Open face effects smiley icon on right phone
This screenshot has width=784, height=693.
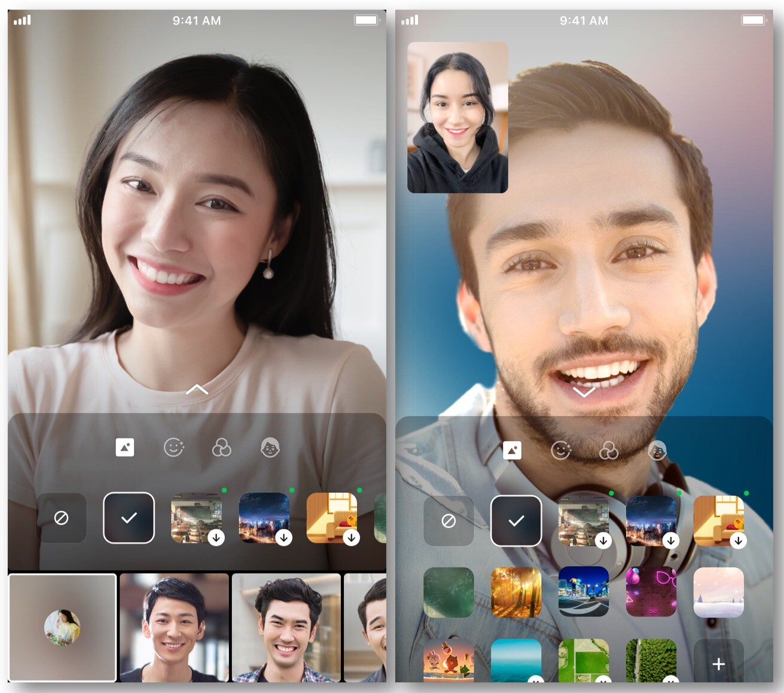[x=560, y=450]
